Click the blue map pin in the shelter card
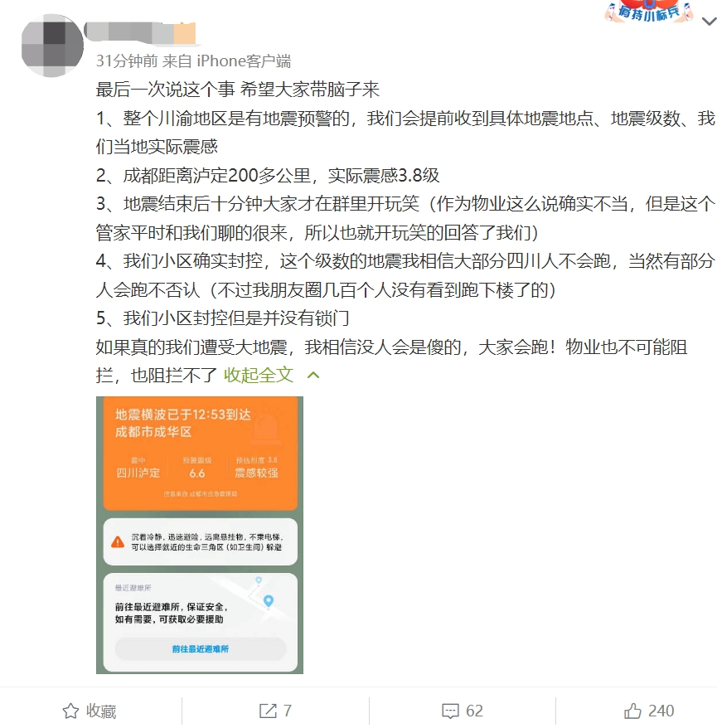717x728 pixels. click(269, 601)
